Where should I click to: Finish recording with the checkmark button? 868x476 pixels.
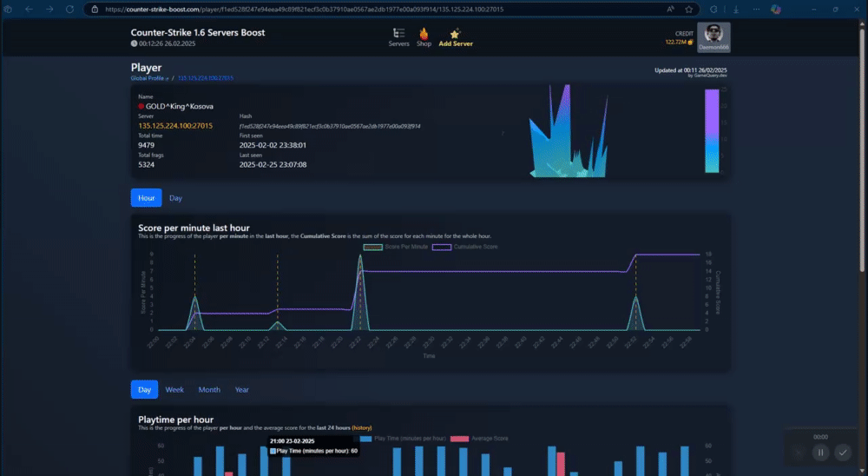click(843, 453)
